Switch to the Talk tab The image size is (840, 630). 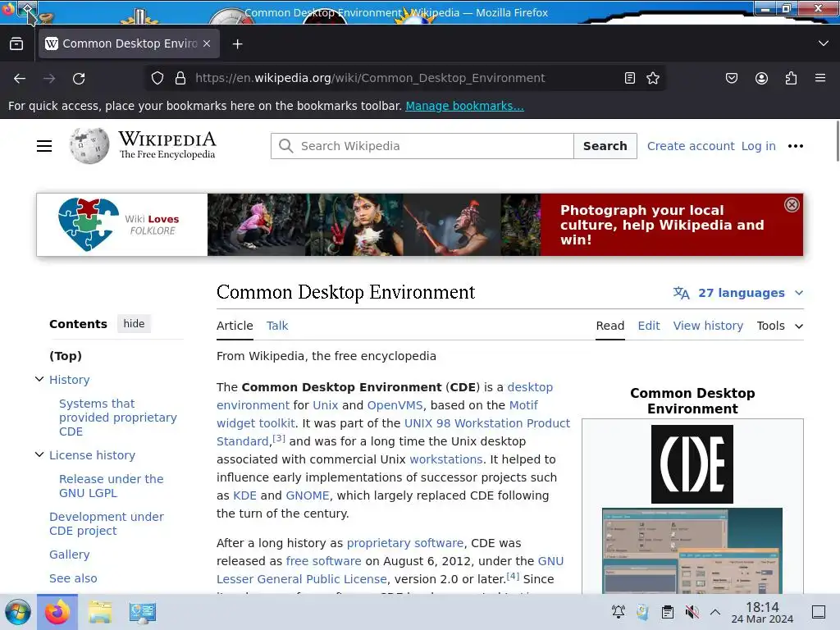[x=277, y=325]
